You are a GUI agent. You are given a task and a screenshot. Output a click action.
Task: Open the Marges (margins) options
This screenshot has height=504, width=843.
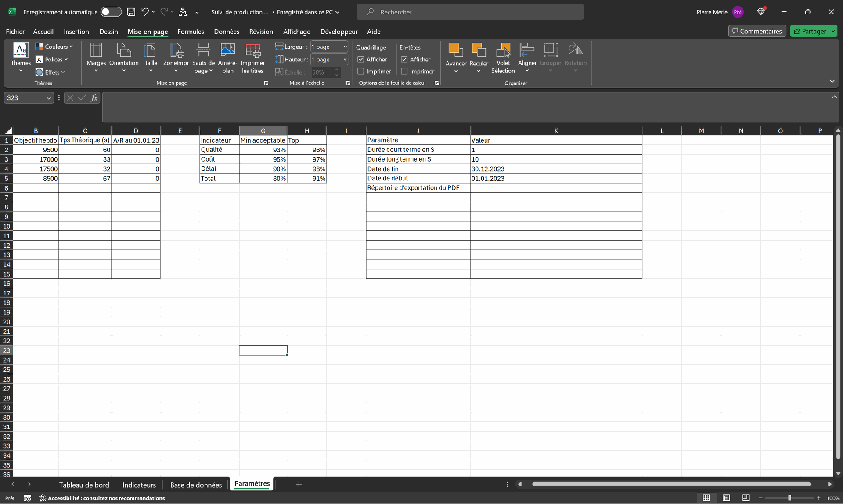[96, 58]
